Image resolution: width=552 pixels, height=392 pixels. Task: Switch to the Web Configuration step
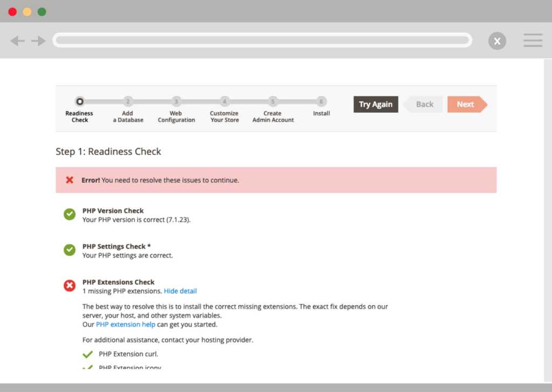(x=176, y=101)
